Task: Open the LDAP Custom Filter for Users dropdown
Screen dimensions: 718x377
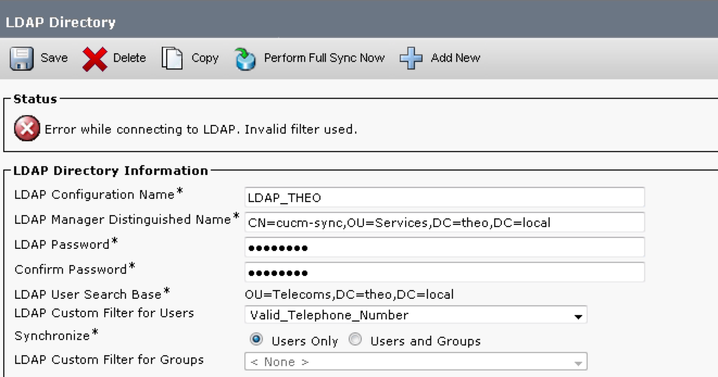Action: pos(416,315)
